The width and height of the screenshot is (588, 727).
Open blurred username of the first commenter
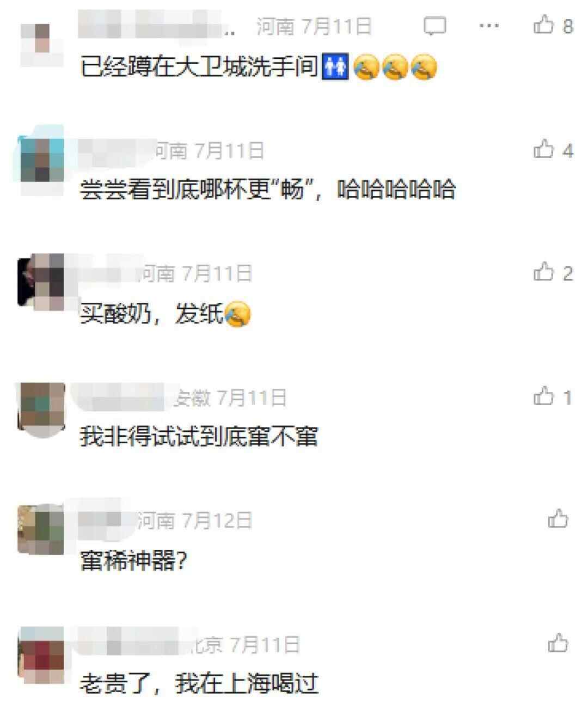(x=157, y=26)
